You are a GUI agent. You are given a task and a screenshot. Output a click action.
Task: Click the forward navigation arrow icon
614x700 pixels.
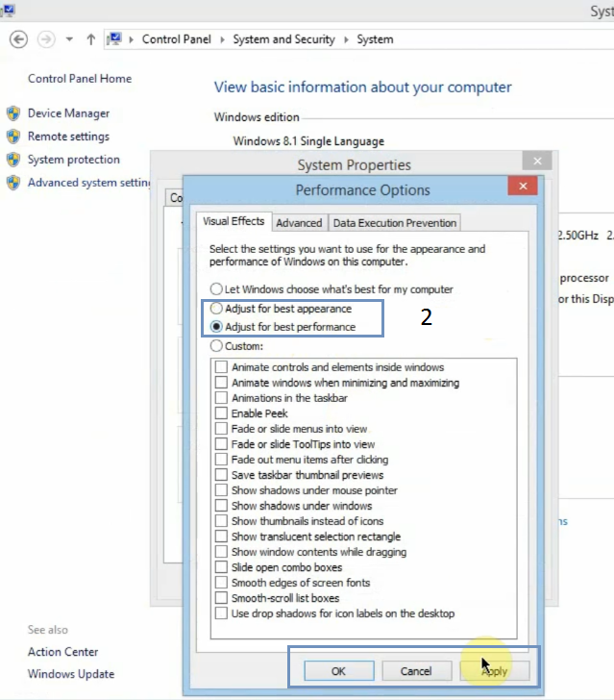tap(46, 39)
